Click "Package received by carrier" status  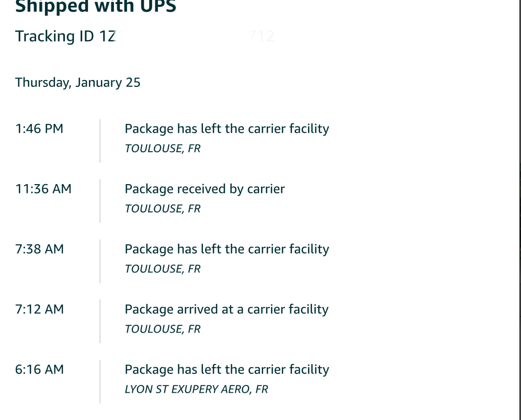pyautogui.click(x=205, y=189)
